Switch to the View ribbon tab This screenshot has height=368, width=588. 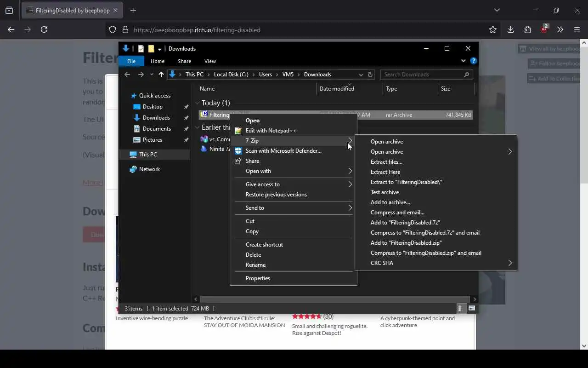pos(210,61)
